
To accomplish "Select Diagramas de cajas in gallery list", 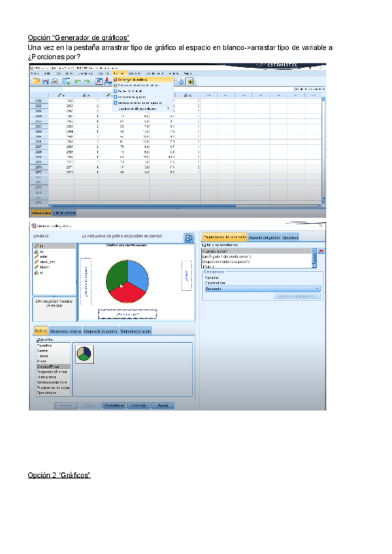I will (x=54, y=387).
